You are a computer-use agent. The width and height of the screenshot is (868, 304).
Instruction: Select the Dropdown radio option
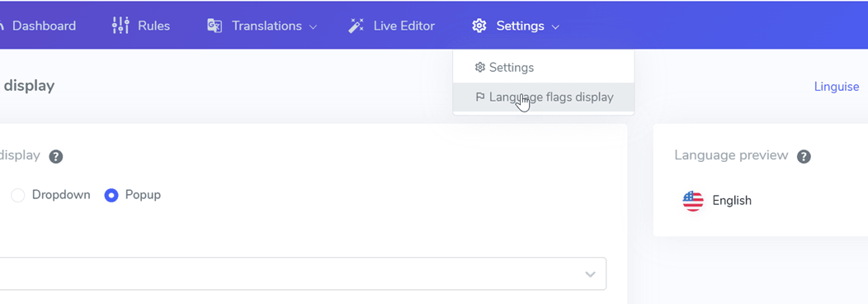[18, 196]
